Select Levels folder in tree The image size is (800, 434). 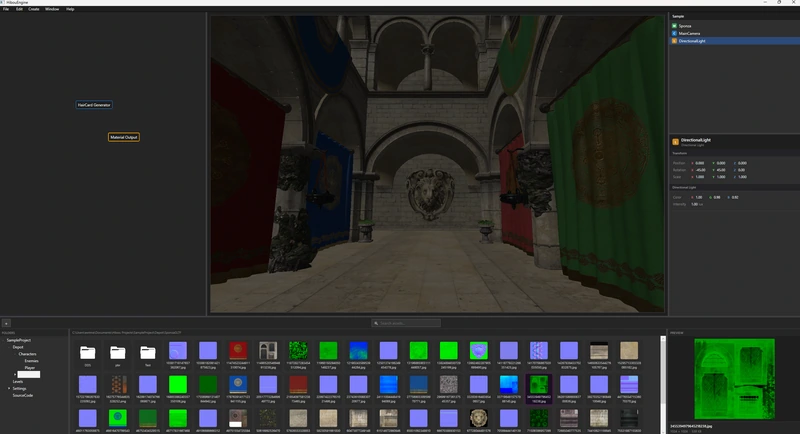(17, 381)
